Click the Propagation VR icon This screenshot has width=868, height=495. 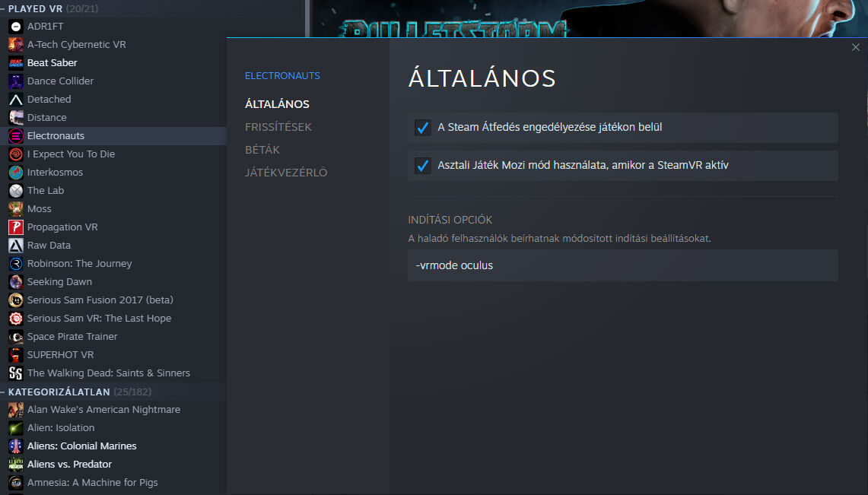(x=15, y=227)
